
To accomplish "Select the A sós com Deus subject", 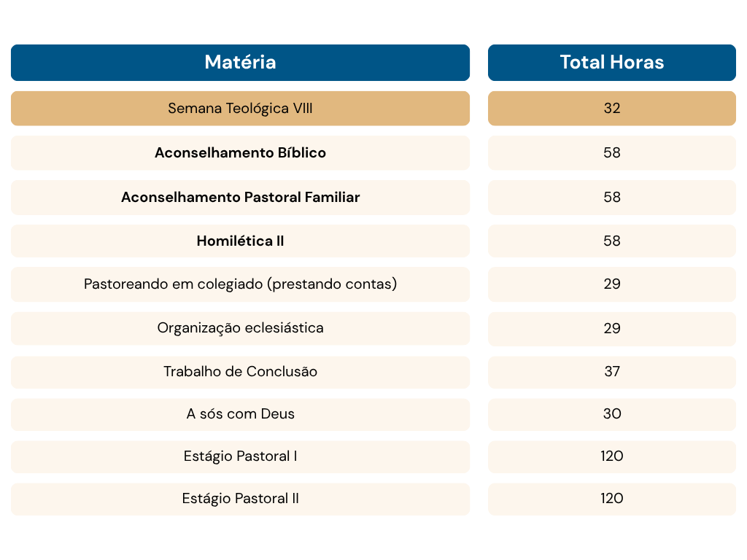I will click(240, 414).
